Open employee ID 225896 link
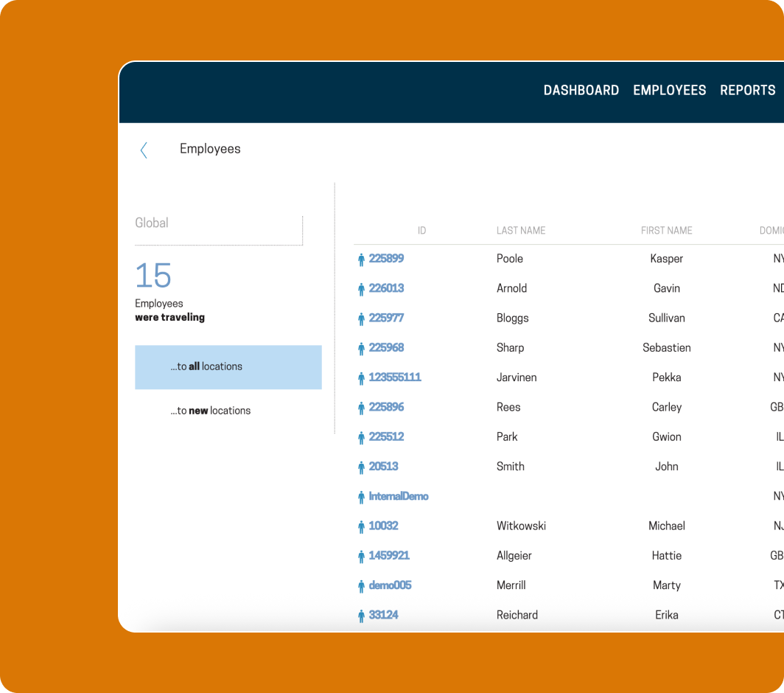Screen dimensions: 784x693 click(x=386, y=407)
